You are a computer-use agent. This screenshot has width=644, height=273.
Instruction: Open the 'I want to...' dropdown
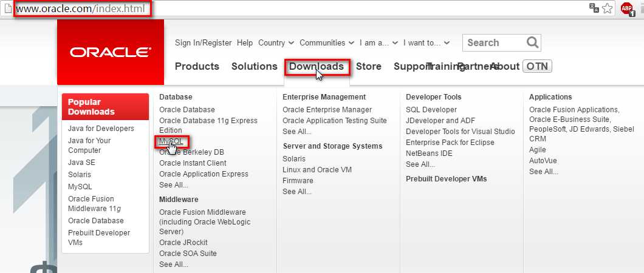(x=426, y=42)
